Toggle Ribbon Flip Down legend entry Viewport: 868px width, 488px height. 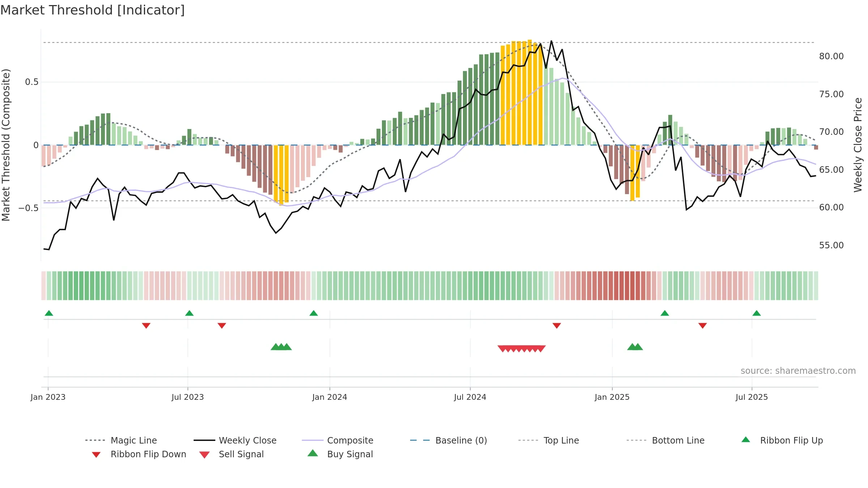click(x=139, y=454)
